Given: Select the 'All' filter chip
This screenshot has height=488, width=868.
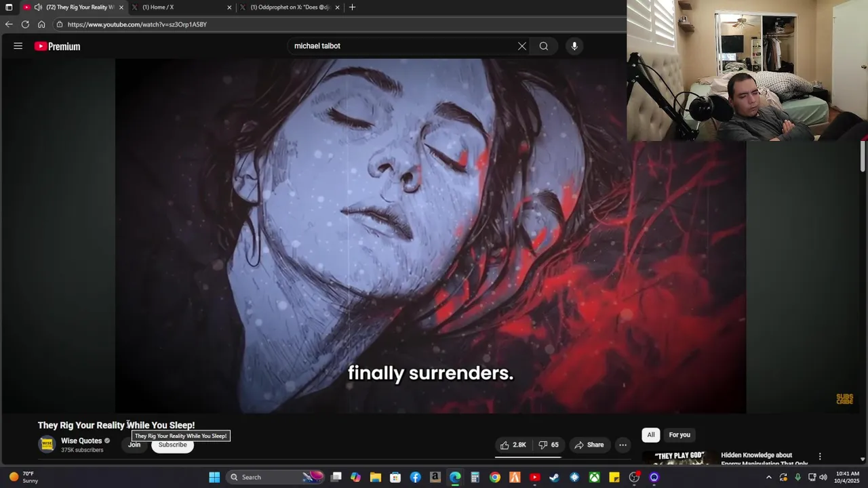Looking at the screenshot, I should click(x=651, y=435).
